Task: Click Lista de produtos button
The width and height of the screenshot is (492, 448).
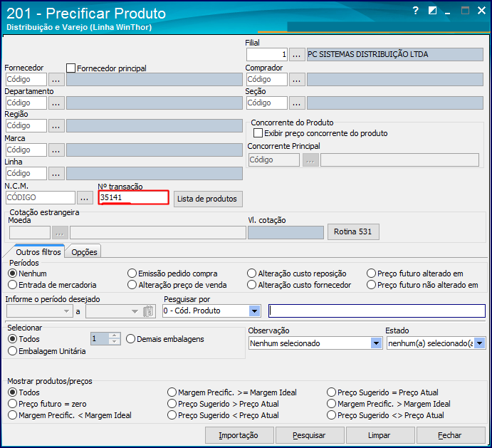Action: coord(208,199)
